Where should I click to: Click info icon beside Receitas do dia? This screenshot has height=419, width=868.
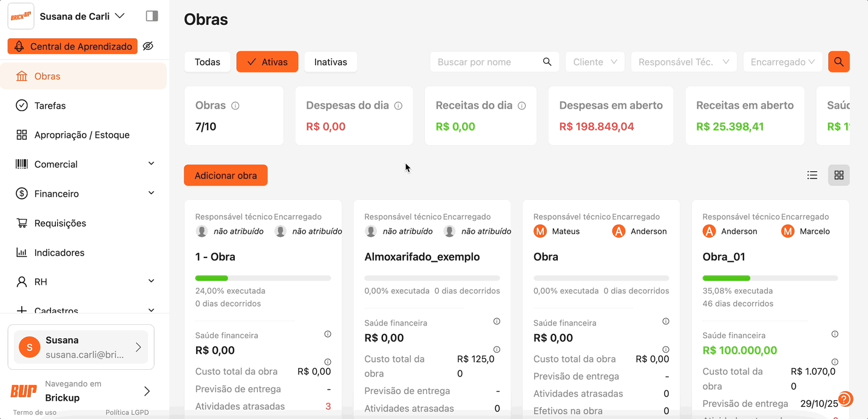point(522,106)
